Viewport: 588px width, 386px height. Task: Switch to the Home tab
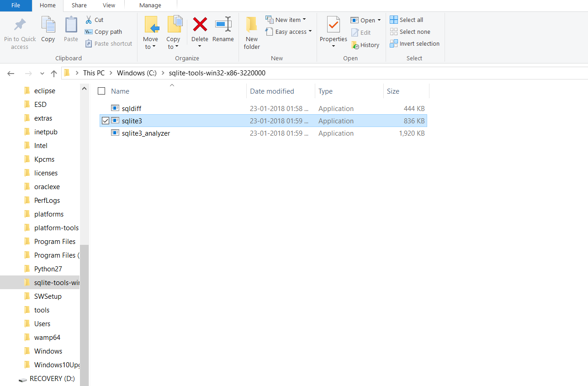pyautogui.click(x=48, y=5)
